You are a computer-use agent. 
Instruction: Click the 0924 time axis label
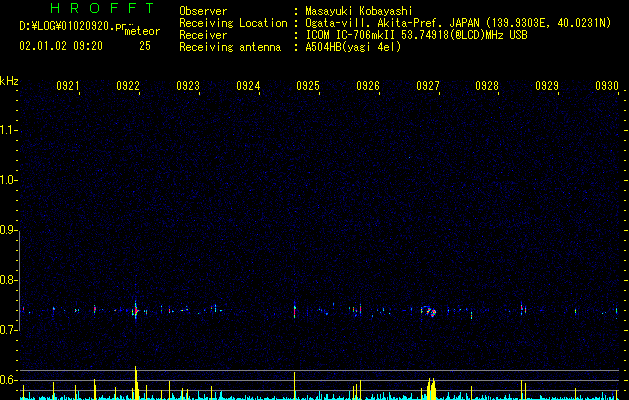click(x=248, y=85)
